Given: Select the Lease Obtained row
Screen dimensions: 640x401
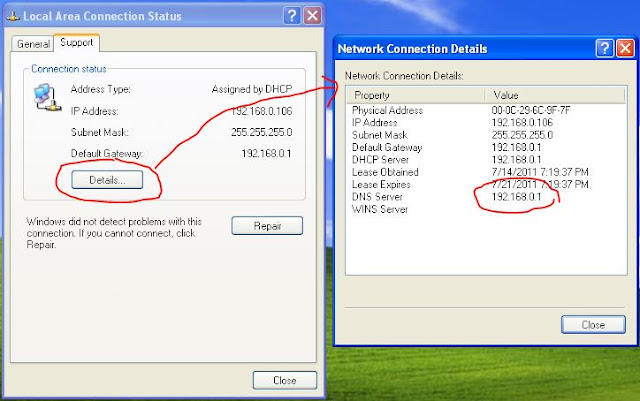Looking at the screenshot, I should pyautogui.click(x=486, y=172).
